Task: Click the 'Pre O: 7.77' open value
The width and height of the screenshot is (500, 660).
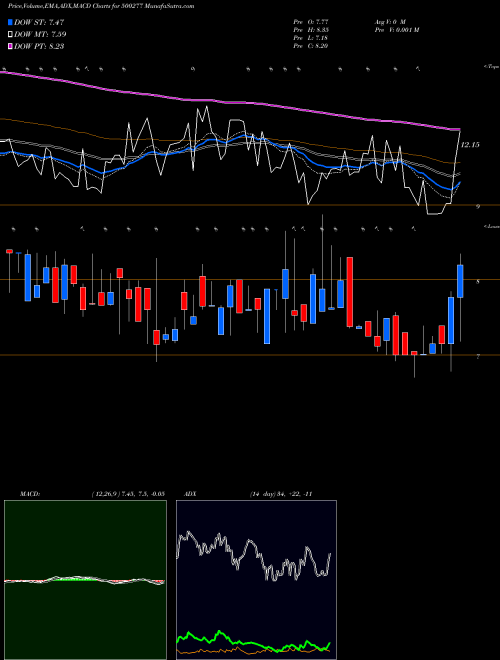Action: coord(311,21)
